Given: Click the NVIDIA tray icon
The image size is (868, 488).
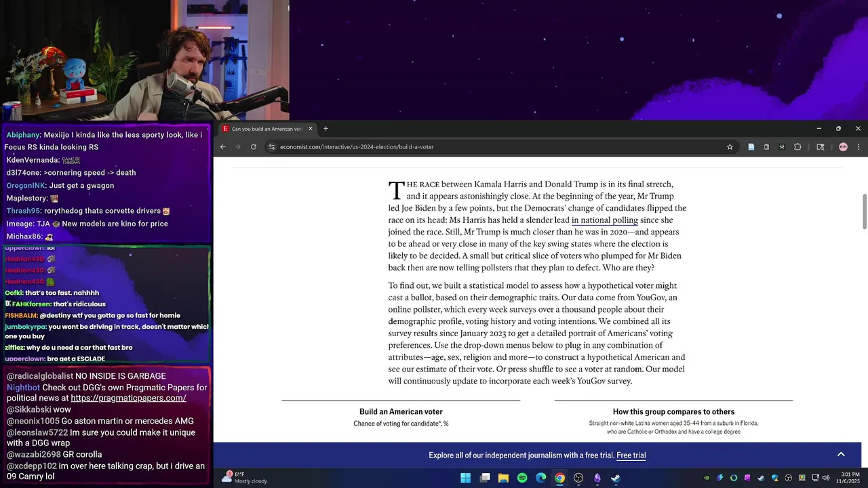Looking at the screenshot, I should tap(707, 478).
